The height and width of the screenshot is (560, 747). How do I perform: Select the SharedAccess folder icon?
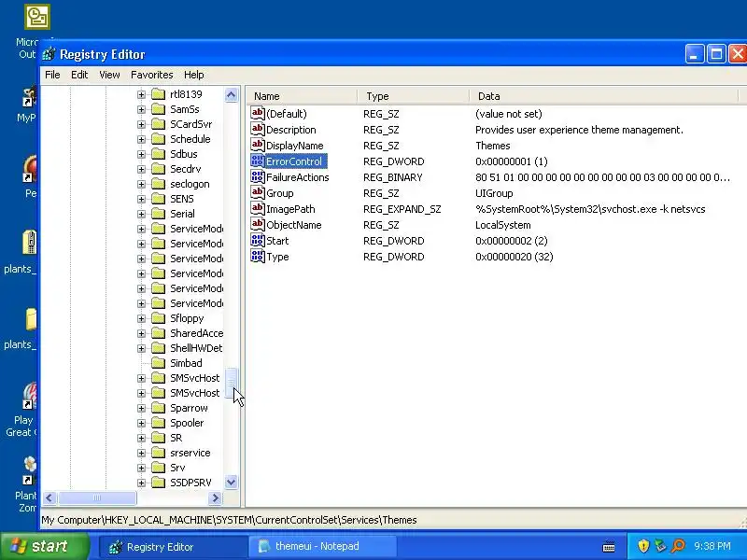point(158,333)
